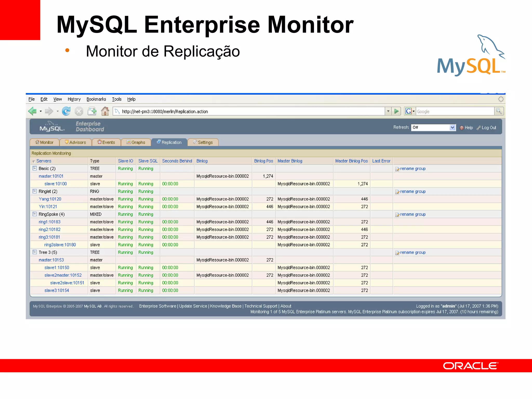Click rename group icon for Basic group
The image size is (532, 399).
click(397, 169)
